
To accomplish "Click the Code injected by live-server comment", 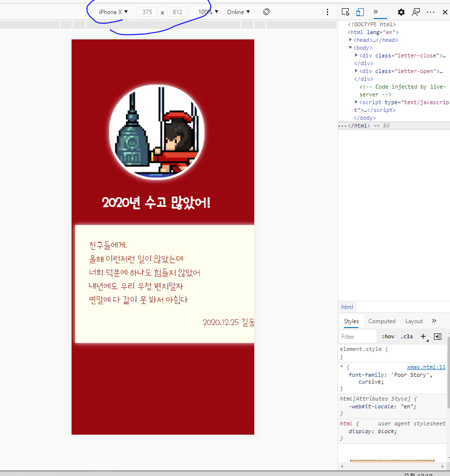I will pos(403,91).
